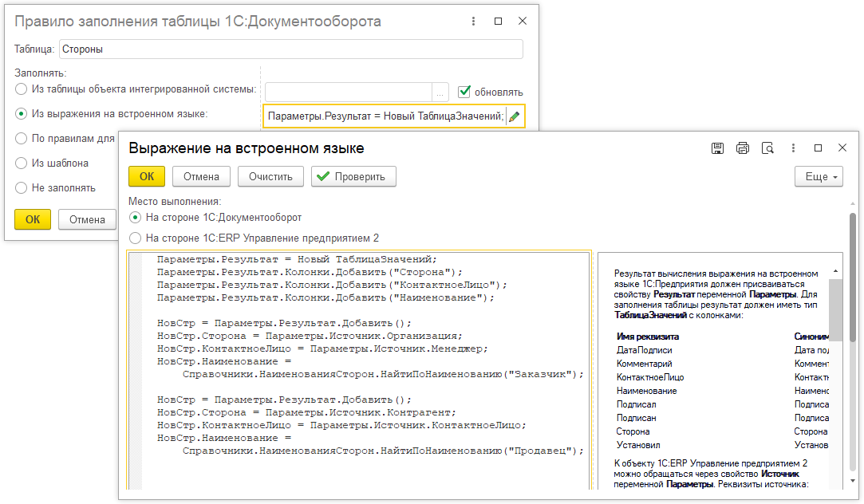Click pencil icon to edit expression field
Image resolution: width=864 pixels, height=504 pixels.
514,116
